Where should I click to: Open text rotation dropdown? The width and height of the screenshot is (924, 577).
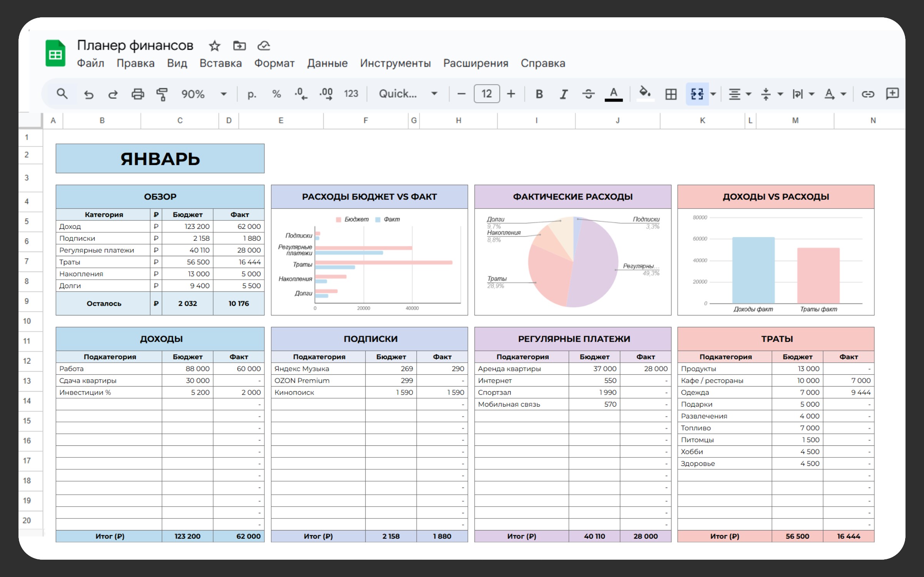(x=835, y=94)
